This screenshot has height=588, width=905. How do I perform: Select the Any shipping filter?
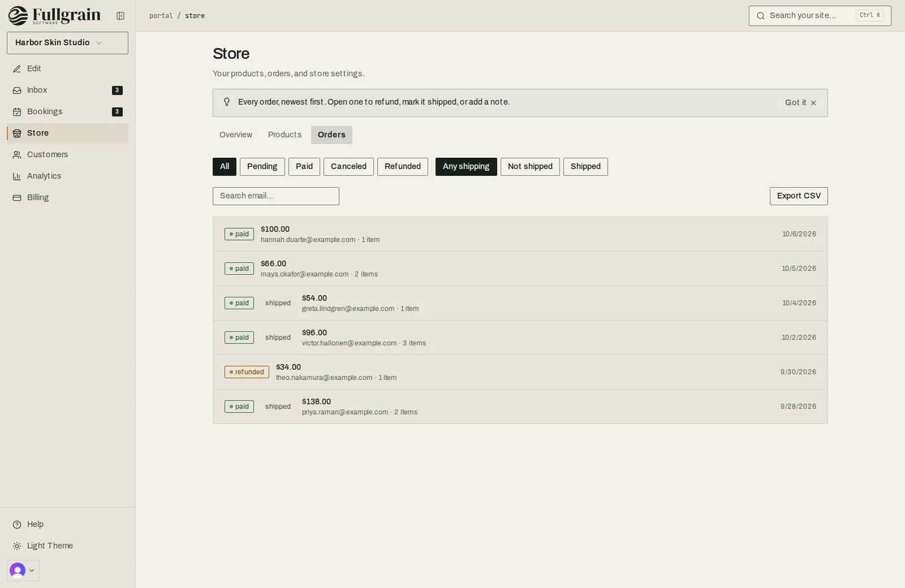pyautogui.click(x=466, y=167)
